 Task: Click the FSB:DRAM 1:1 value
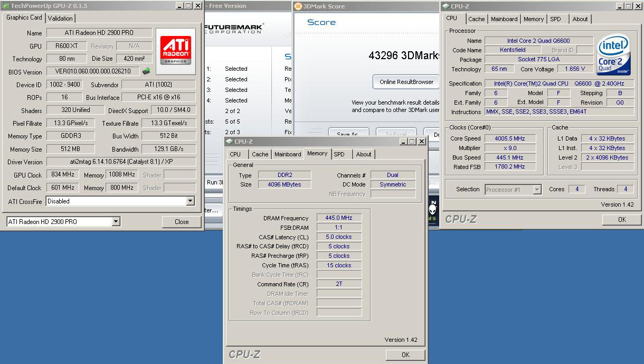pyautogui.click(x=339, y=227)
